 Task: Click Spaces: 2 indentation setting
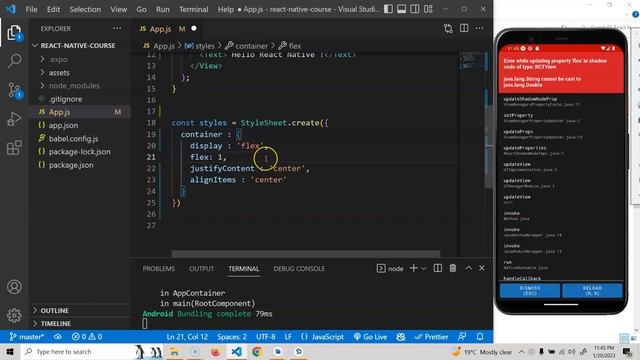pos(232,337)
